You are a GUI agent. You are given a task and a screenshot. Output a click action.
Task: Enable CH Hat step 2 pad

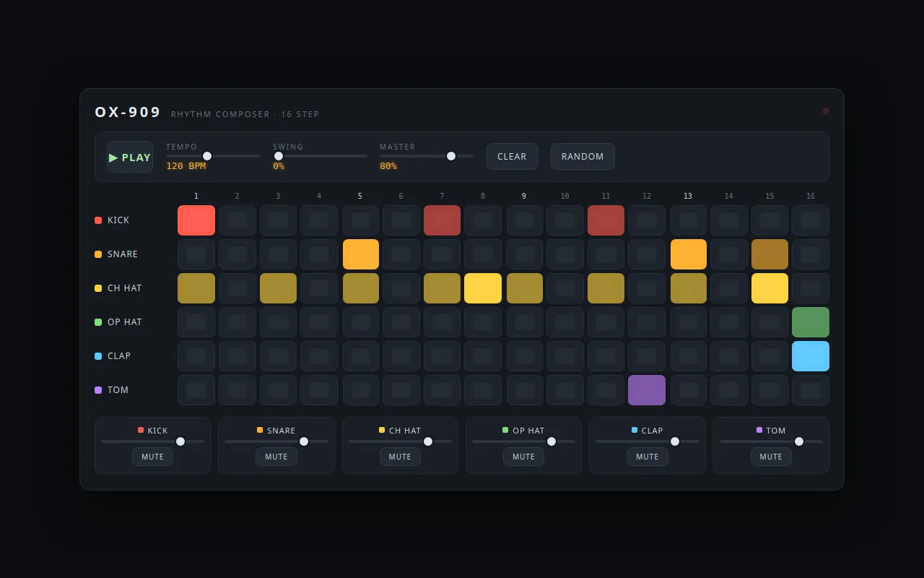click(237, 288)
